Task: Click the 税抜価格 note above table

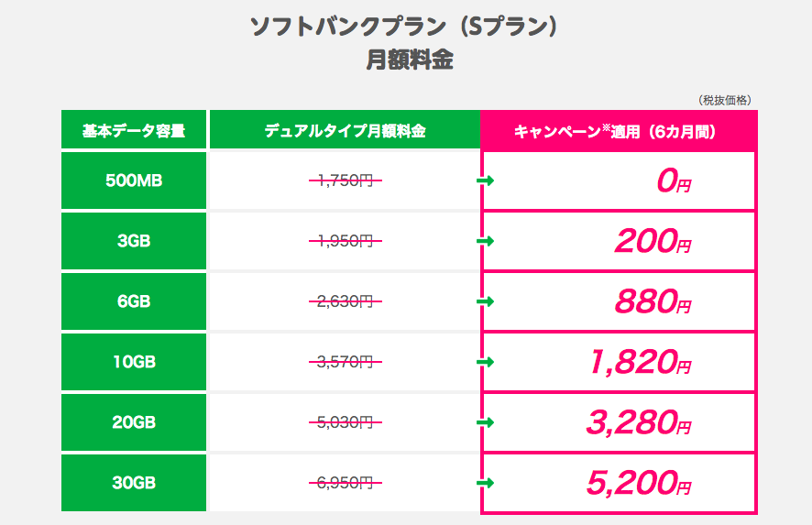Action: pyautogui.click(x=725, y=100)
